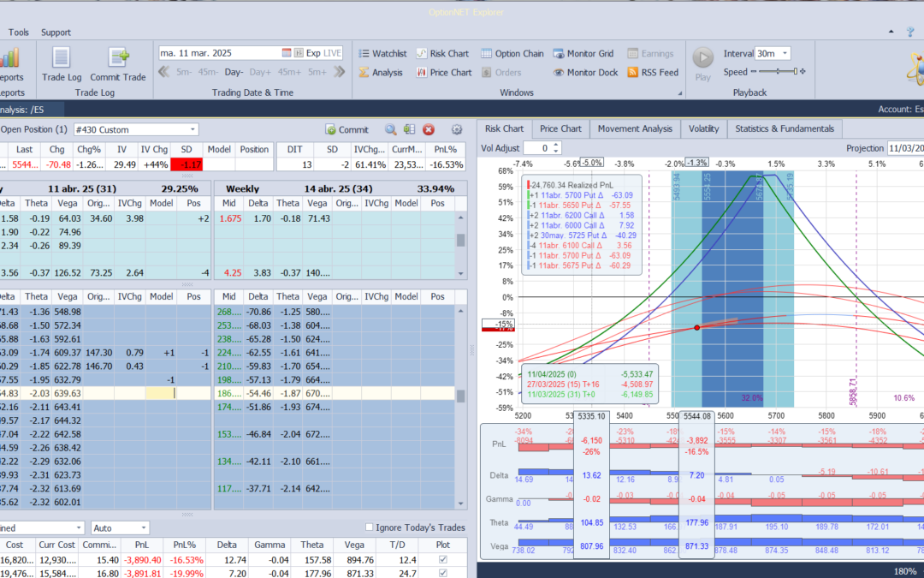The image size is (924, 578).
Task: Toggle Plot checkbox for -19.99% row
Action: pyautogui.click(x=443, y=573)
